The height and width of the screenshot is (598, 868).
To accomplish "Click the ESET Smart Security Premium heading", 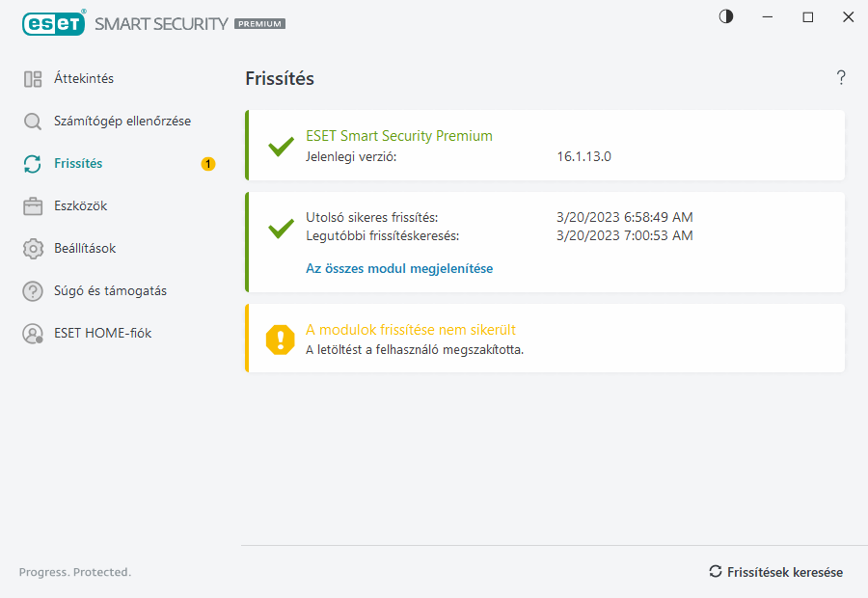I will [399, 136].
